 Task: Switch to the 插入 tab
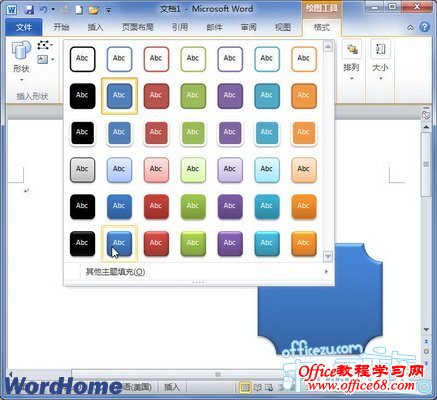click(95, 27)
